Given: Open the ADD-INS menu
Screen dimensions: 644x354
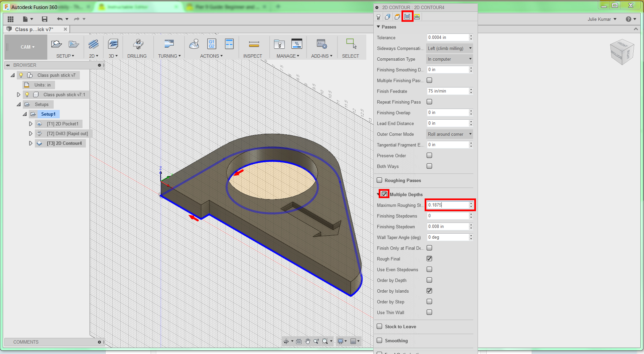Looking at the screenshot, I should tap(322, 56).
